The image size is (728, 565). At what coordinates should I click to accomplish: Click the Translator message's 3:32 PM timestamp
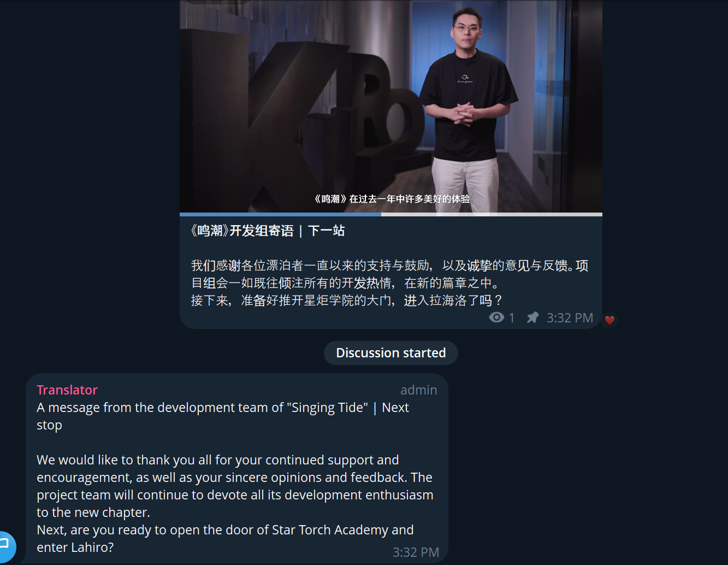[x=416, y=552]
